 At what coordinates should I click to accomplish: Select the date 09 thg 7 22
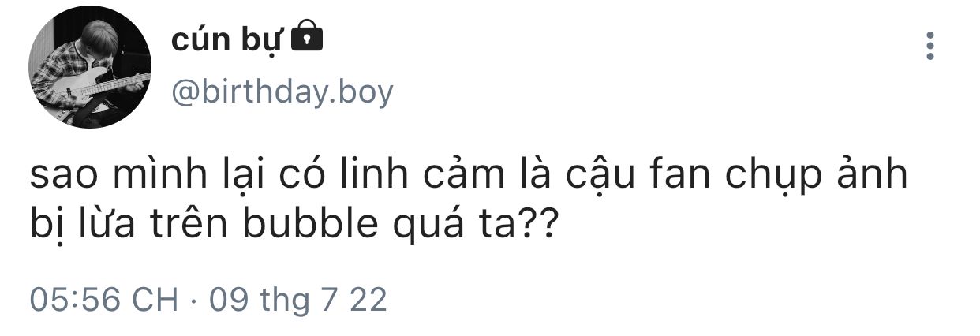pos(298,300)
